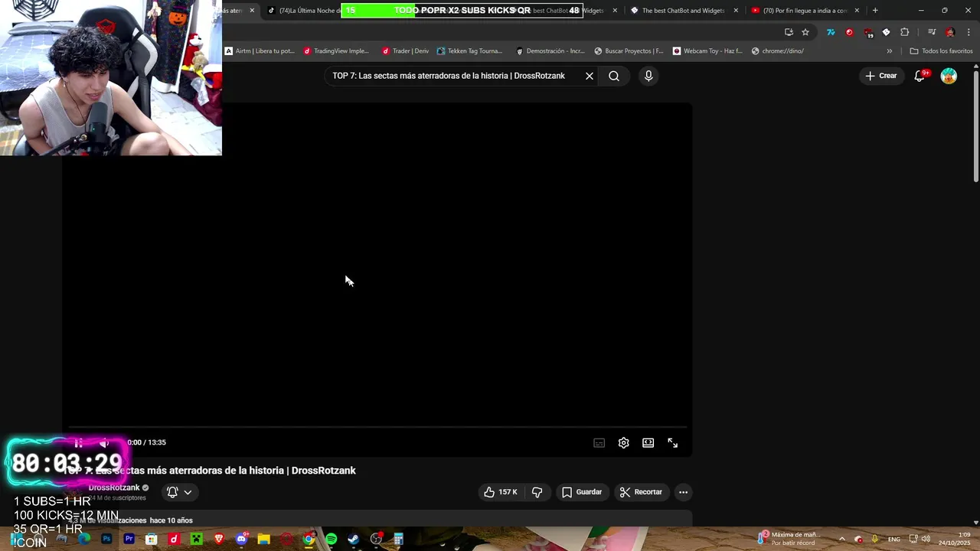Click the YouTube search magnifier button
Screen dimensions: 980x551
(x=614, y=76)
